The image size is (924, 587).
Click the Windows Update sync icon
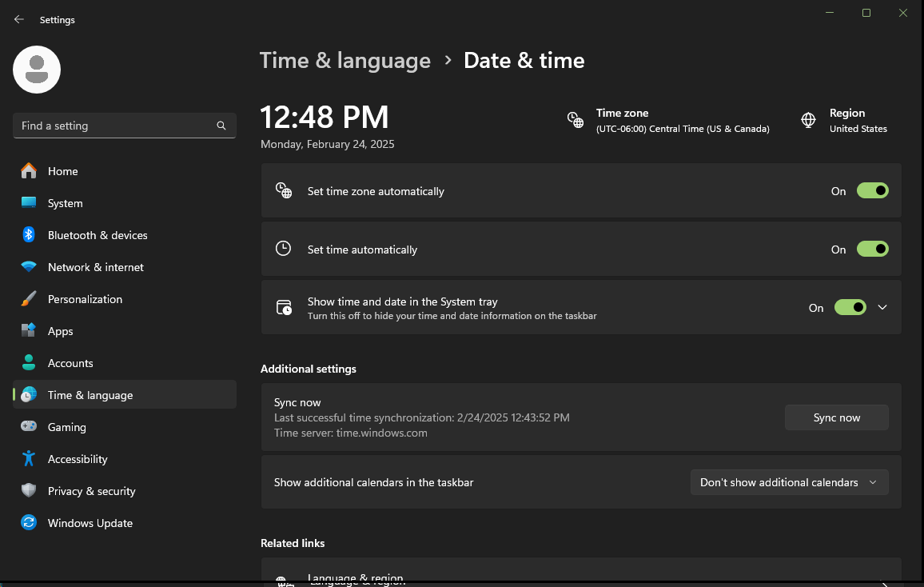(x=29, y=523)
